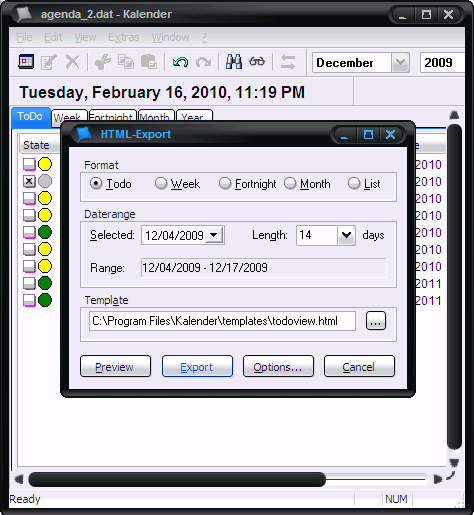Switch to the ToDo tab
The width and height of the screenshot is (474, 515).
[31, 117]
